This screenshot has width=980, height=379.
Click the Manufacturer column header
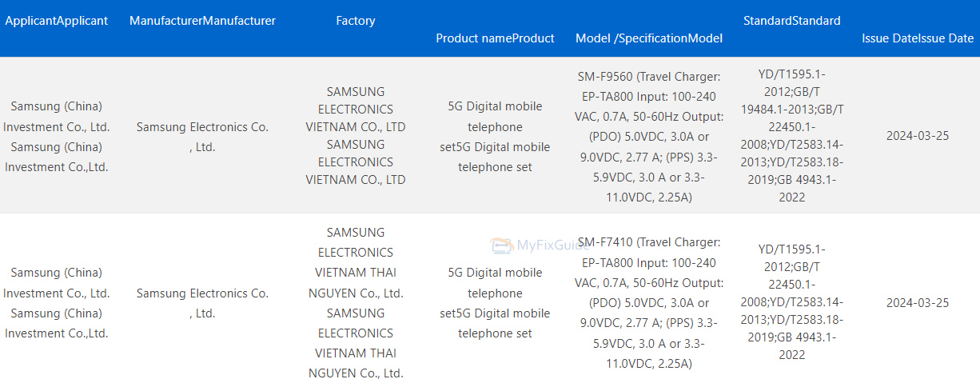click(x=202, y=21)
